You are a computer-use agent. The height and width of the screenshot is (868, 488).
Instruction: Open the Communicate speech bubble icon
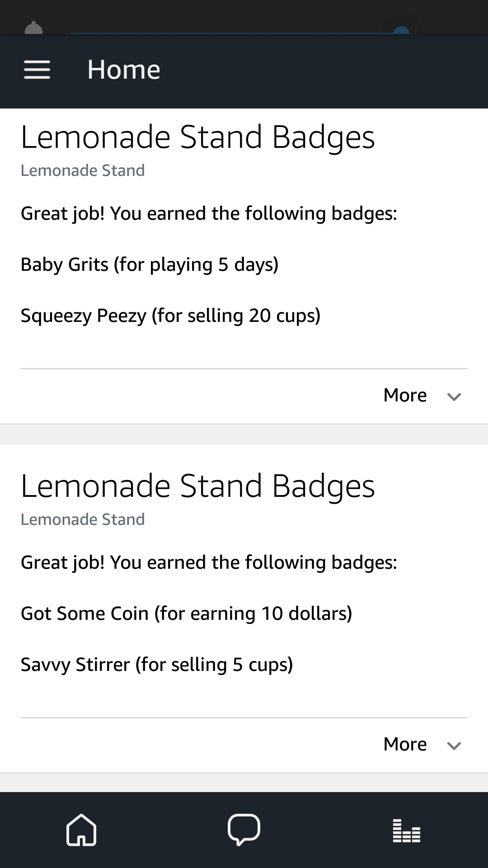point(244,830)
